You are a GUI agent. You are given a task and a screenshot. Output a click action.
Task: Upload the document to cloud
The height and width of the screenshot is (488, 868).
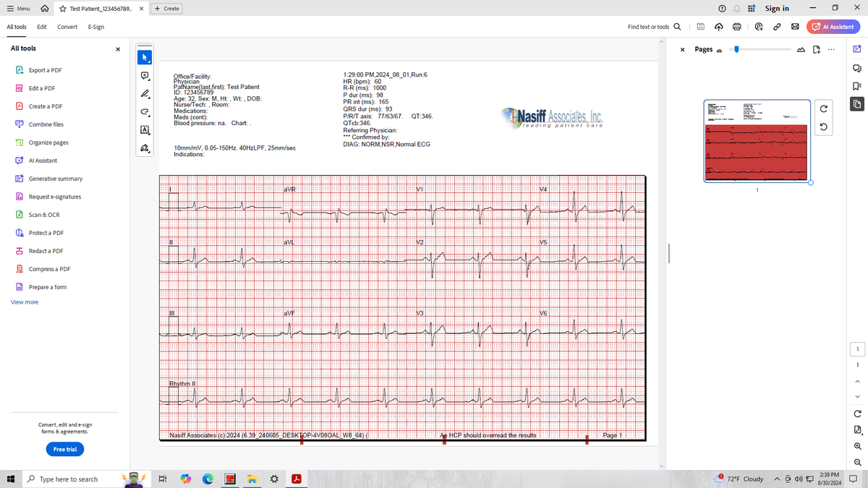(x=719, y=27)
